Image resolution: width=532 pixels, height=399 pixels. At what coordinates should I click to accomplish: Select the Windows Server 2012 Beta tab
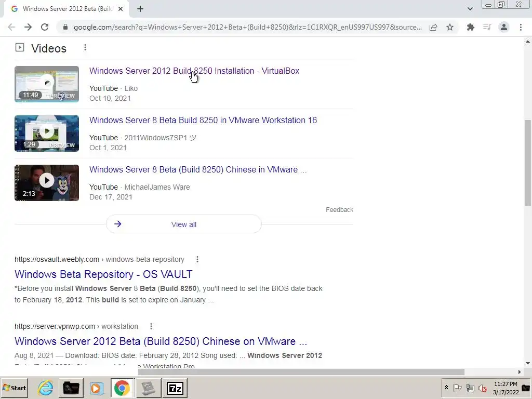66,9
